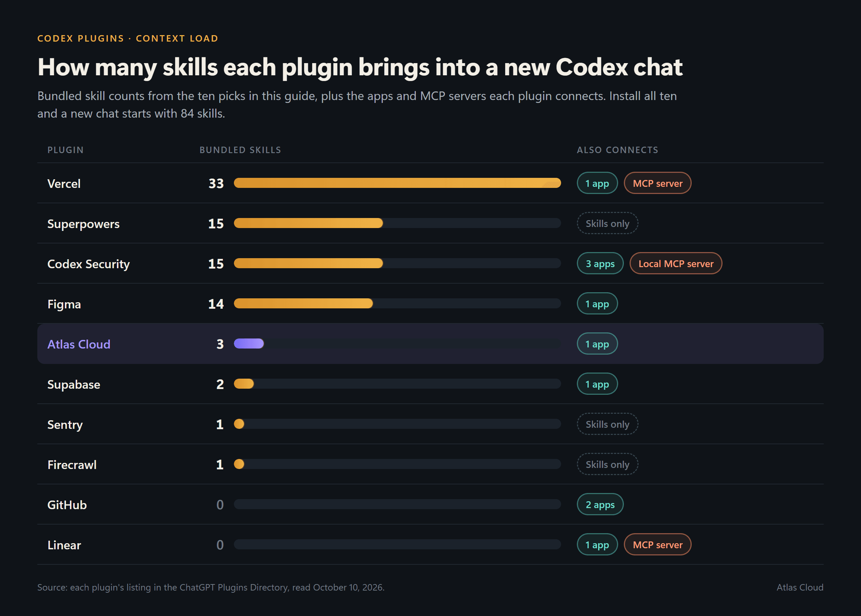Click the MCP server badge for Linear
861x616 pixels.
click(658, 545)
